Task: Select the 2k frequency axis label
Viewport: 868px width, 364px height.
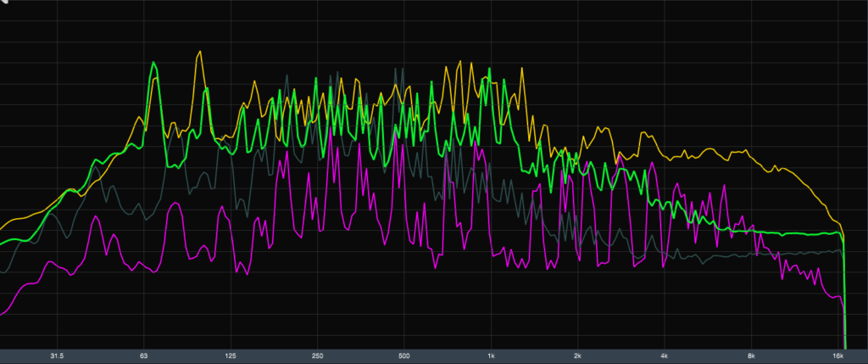Action: (x=578, y=356)
